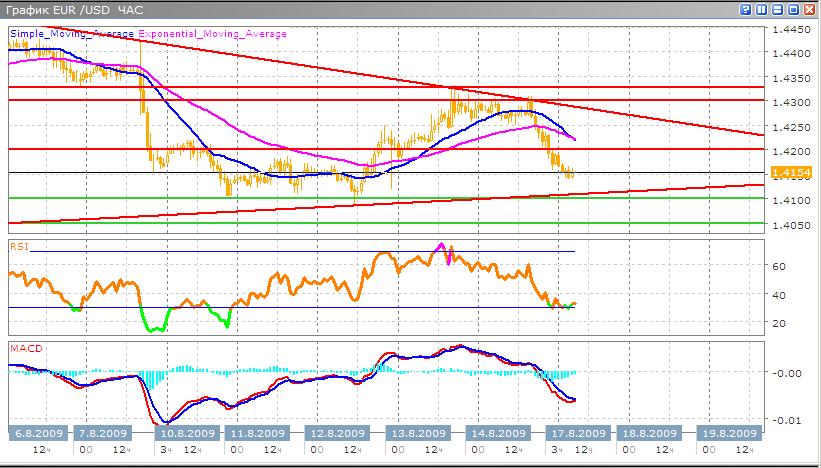
Task: Click the 1.4400 price axis label
Action: [793, 54]
